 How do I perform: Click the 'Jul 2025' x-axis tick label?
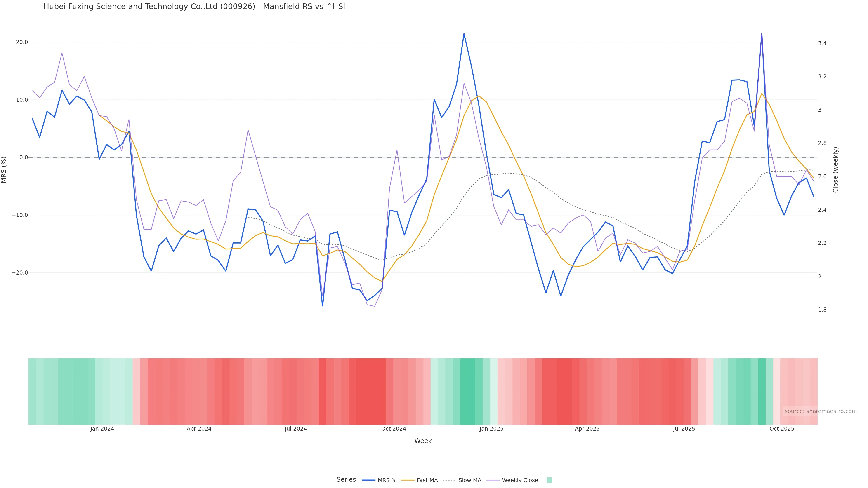(x=684, y=429)
